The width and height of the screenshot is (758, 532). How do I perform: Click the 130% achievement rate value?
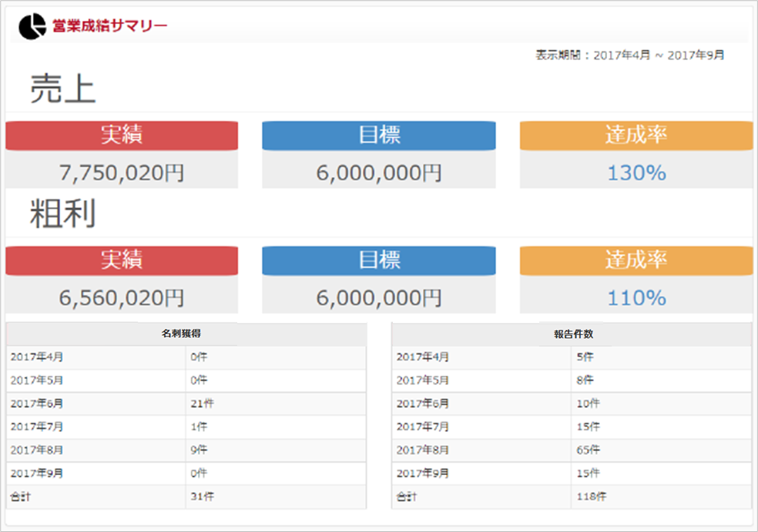(x=636, y=173)
